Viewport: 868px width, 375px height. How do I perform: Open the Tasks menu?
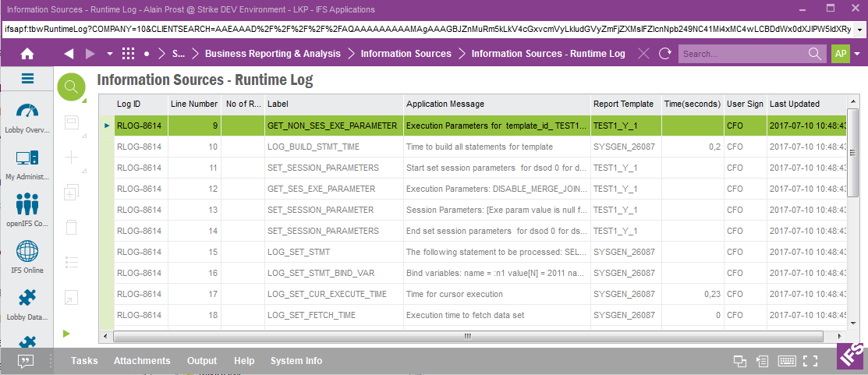tap(84, 361)
